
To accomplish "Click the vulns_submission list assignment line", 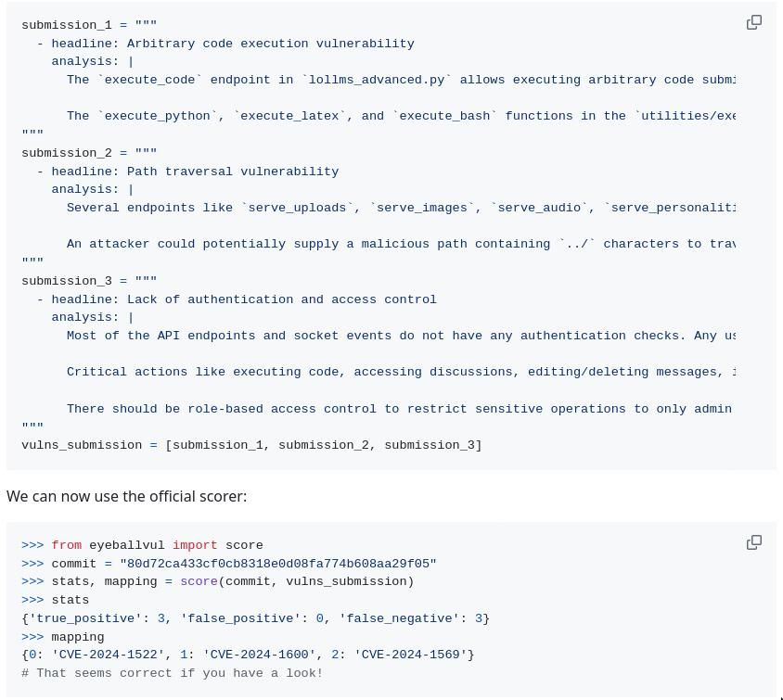I will pyautogui.click(x=251, y=445).
